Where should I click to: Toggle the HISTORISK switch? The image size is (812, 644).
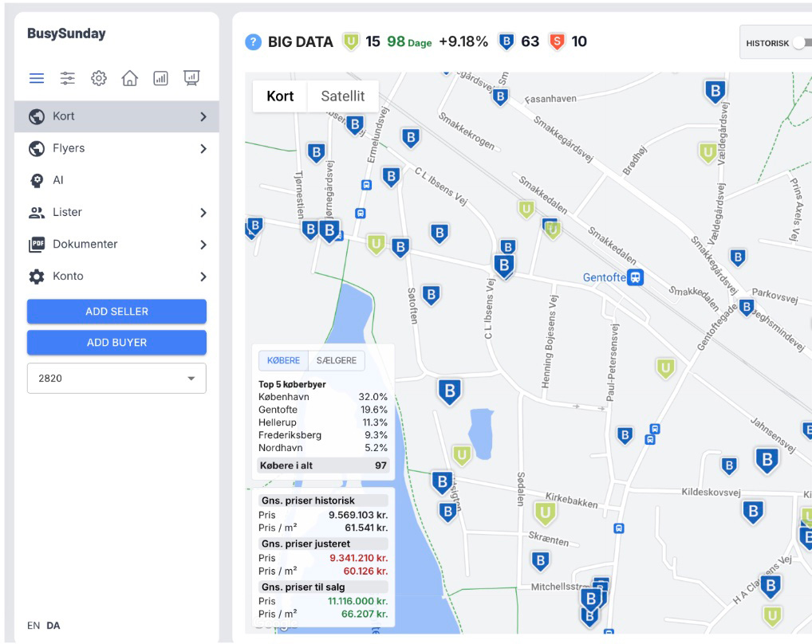pos(800,43)
